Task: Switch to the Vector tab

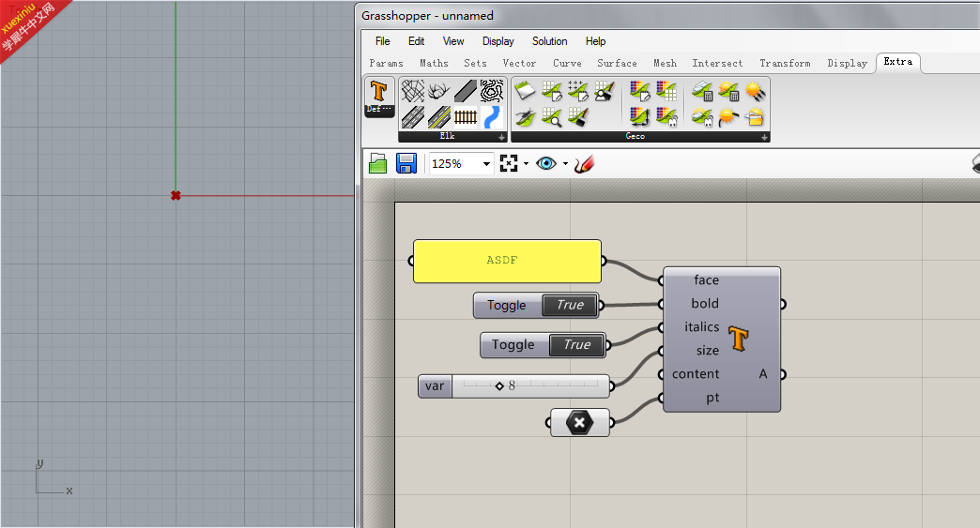Action: (x=519, y=63)
